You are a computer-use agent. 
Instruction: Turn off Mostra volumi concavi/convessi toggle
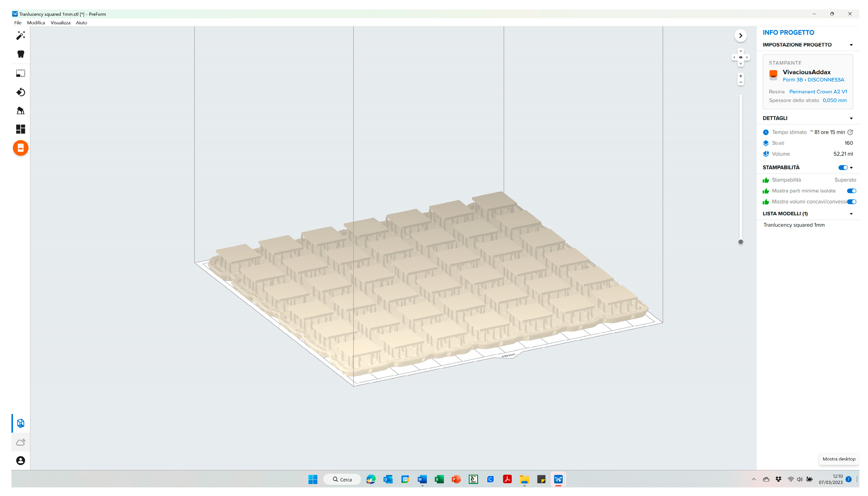coord(851,202)
